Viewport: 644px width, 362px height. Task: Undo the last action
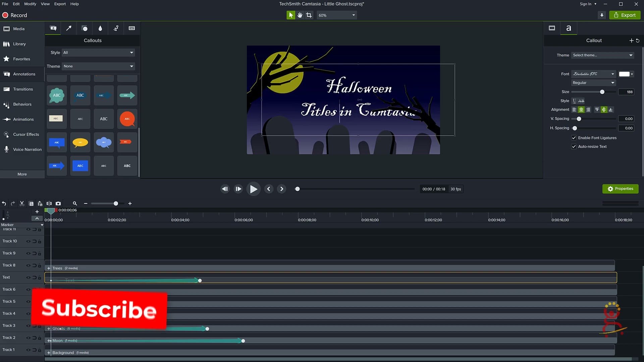[x=4, y=203]
